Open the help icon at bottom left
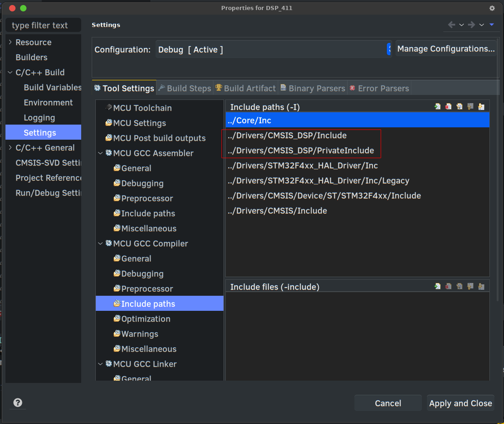504x424 pixels. (x=17, y=403)
